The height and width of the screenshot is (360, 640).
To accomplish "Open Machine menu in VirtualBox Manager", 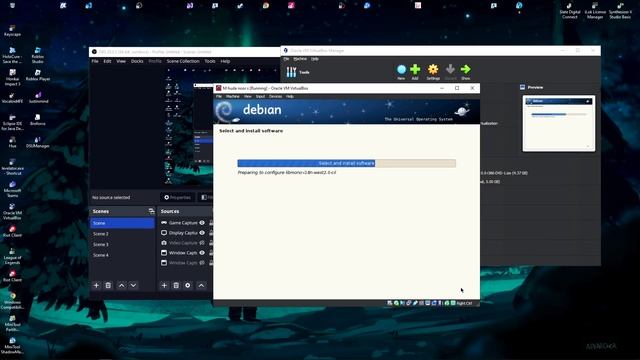I will tap(300, 59).
